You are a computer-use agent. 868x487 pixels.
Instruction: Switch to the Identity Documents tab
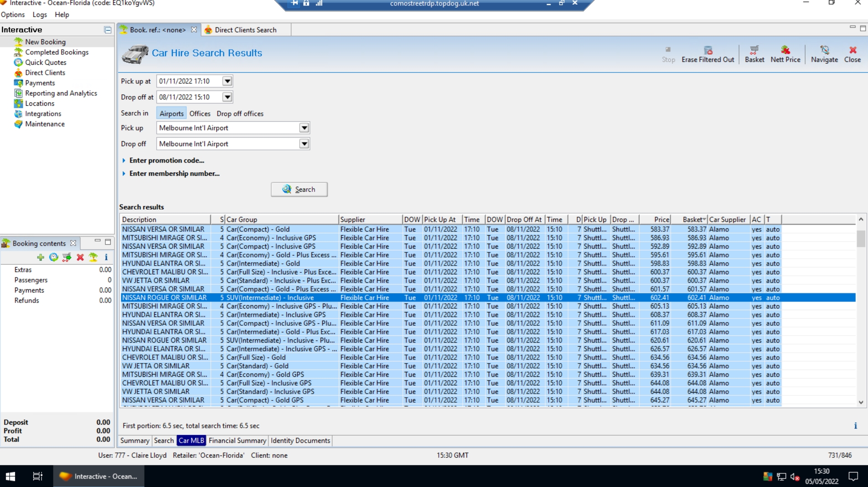[x=300, y=441]
